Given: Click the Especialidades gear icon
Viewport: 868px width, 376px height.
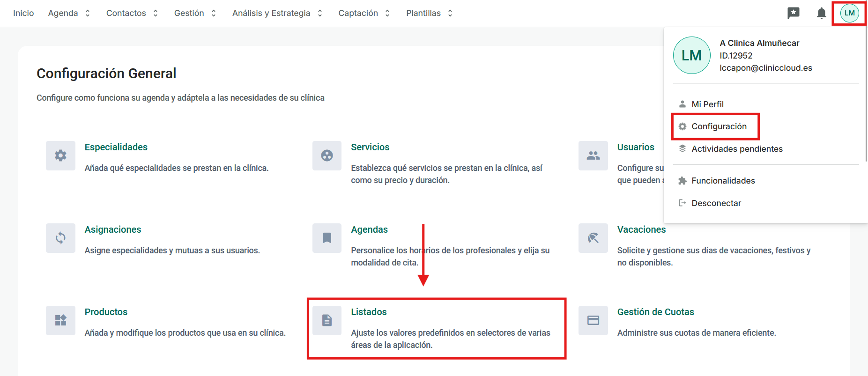Looking at the screenshot, I should click(x=60, y=155).
